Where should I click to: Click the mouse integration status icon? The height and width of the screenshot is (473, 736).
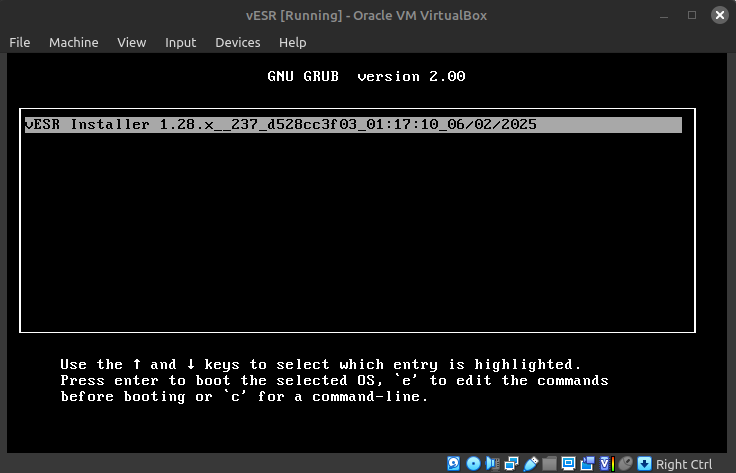tap(626, 464)
